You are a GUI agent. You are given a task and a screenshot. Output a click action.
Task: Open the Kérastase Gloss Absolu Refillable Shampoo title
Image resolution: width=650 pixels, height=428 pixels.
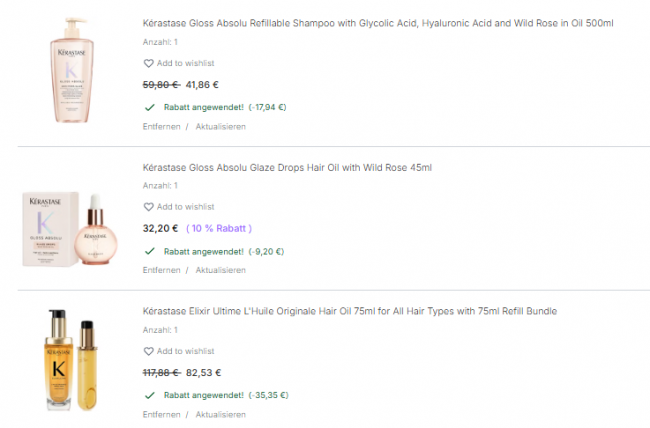click(378, 23)
